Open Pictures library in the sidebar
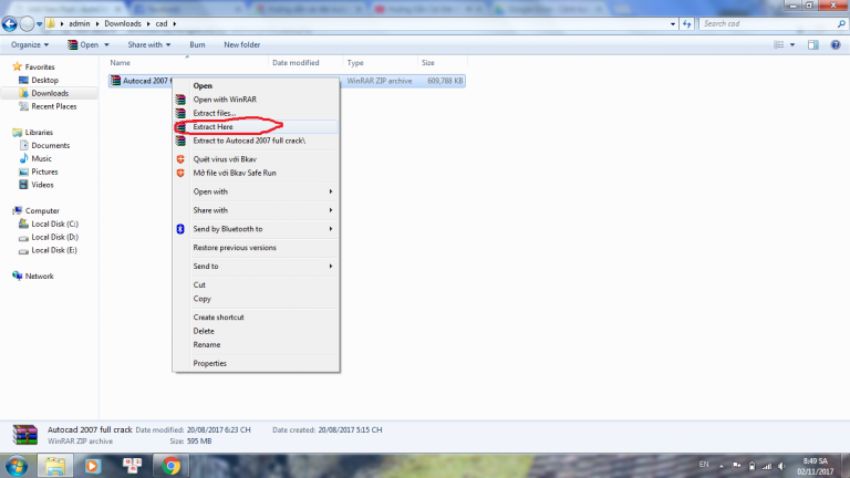Viewport: 850px width, 478px height. (x=44, y=172)
